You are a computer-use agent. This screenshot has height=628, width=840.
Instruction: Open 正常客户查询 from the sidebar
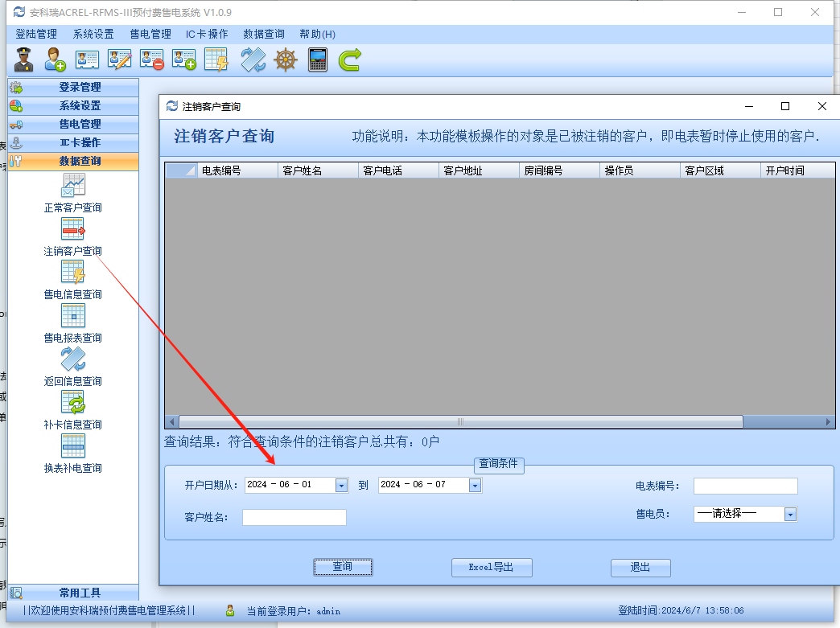(x=73, y=192)
